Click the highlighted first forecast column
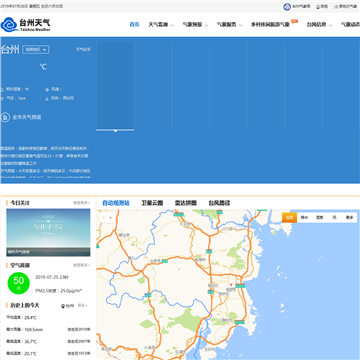 [115, 86]
